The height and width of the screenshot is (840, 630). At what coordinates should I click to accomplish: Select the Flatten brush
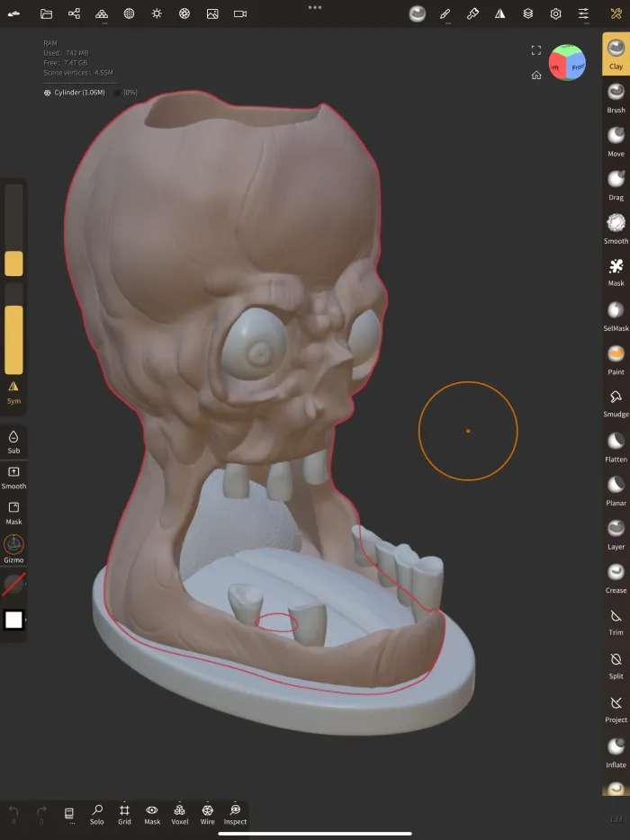pos(616,445)
